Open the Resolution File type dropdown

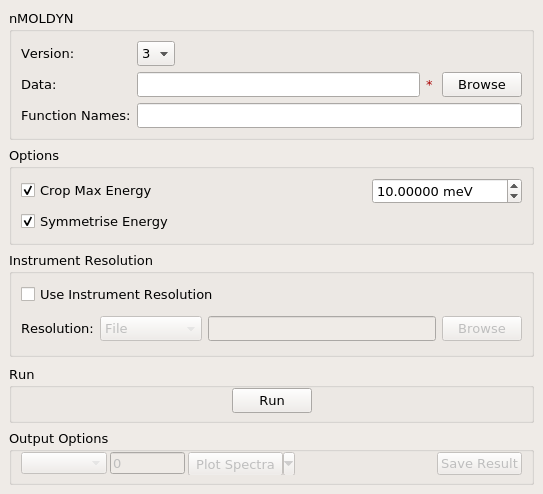tap(151, 329)
